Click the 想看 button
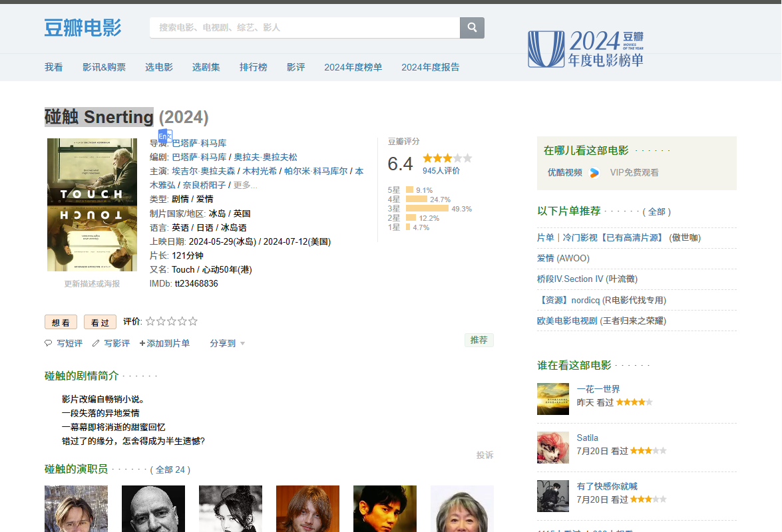This screenshot has width=782, height=532. pyautogui.click(x=61, y=323)
